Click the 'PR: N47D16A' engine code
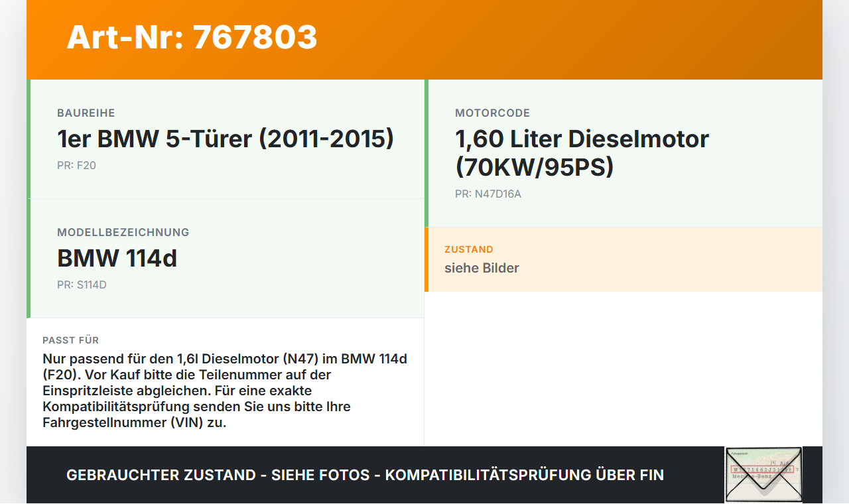The height and width of the screenshot is (504, 849). tap(488, 194)
